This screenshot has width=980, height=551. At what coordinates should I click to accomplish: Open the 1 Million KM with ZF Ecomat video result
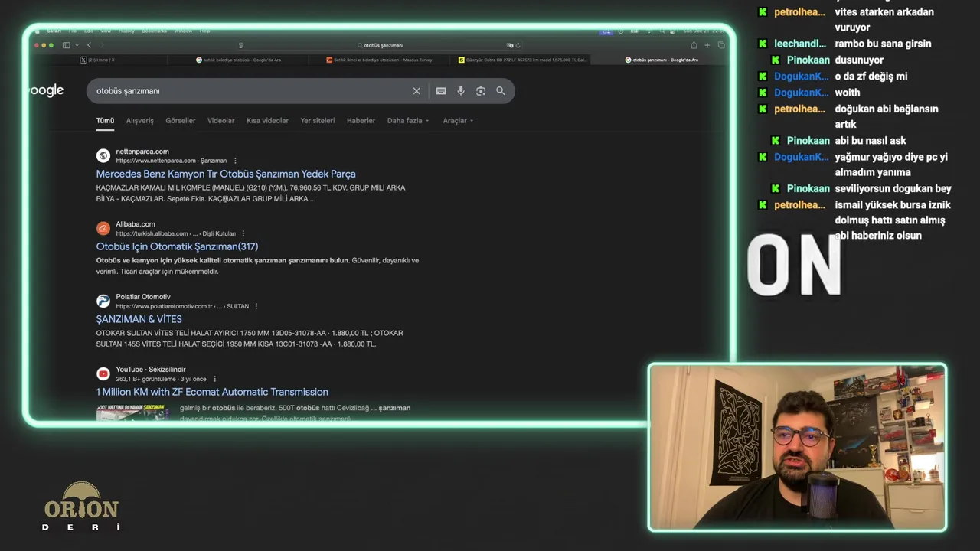pyautogui.click(x=212, y=392)
